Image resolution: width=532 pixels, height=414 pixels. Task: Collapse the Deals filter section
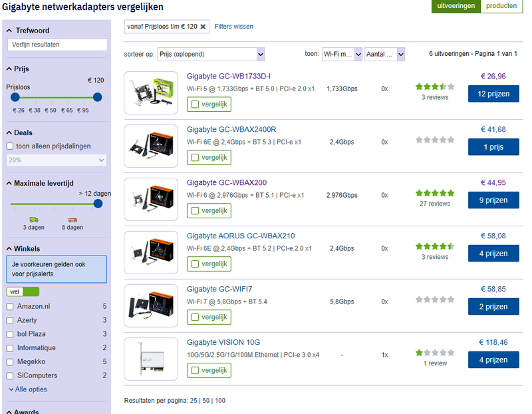[19, 133]
